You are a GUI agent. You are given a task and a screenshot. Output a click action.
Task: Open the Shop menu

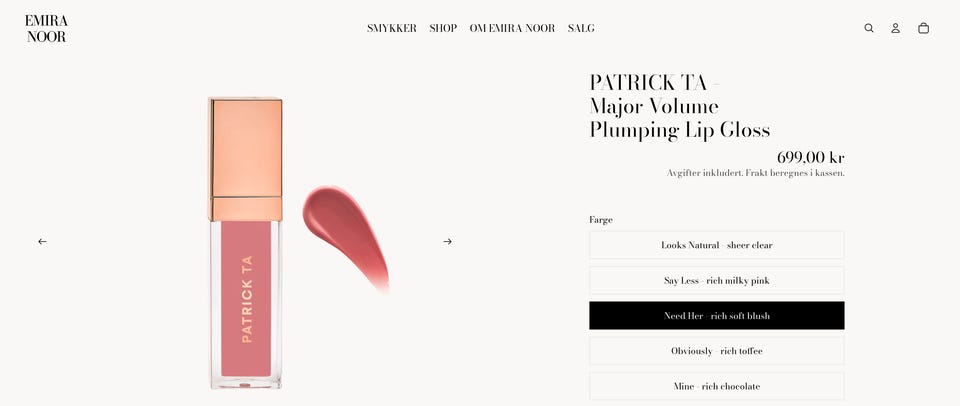(443, 28)
